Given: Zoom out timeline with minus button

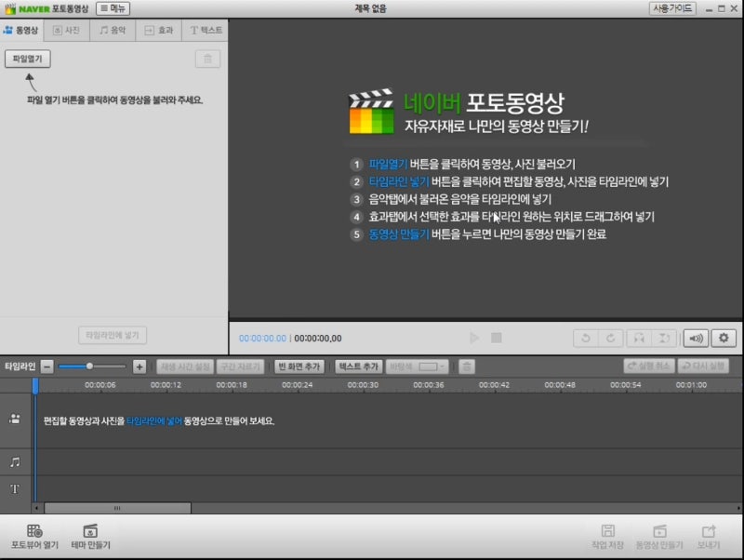Looking at the screenshot, I should click(x=47, y=367).
